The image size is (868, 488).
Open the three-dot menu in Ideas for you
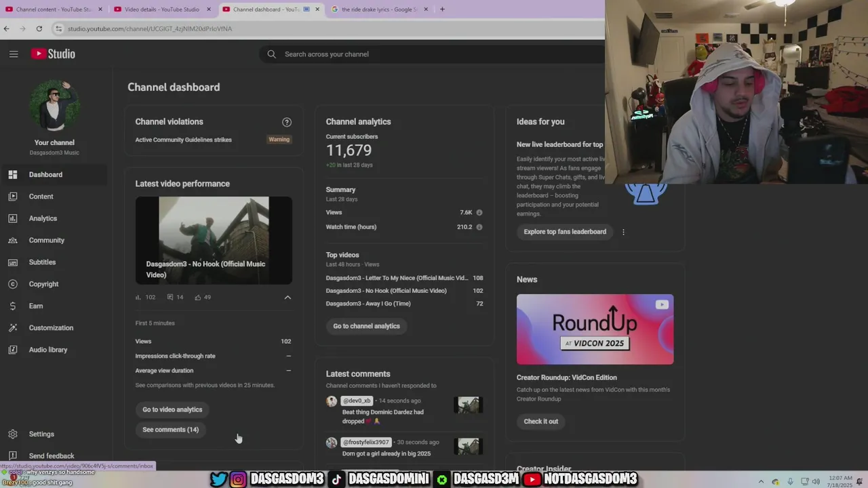point(623,232)
